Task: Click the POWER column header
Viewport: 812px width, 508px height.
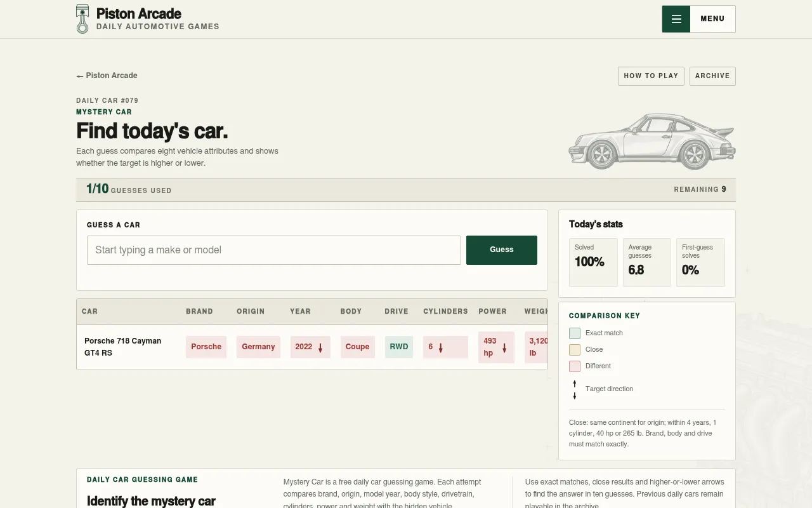Action: pos(492,312)
